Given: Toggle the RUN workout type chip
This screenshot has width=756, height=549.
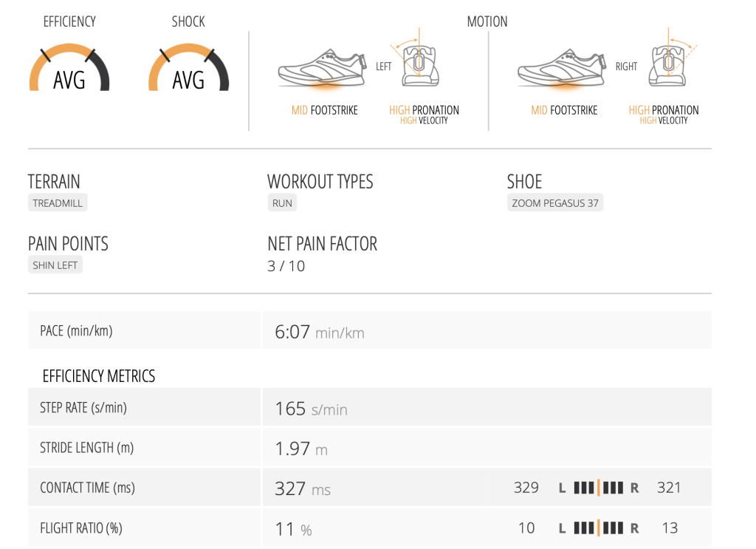Looking at the screenshot, I should click(282, 202).
